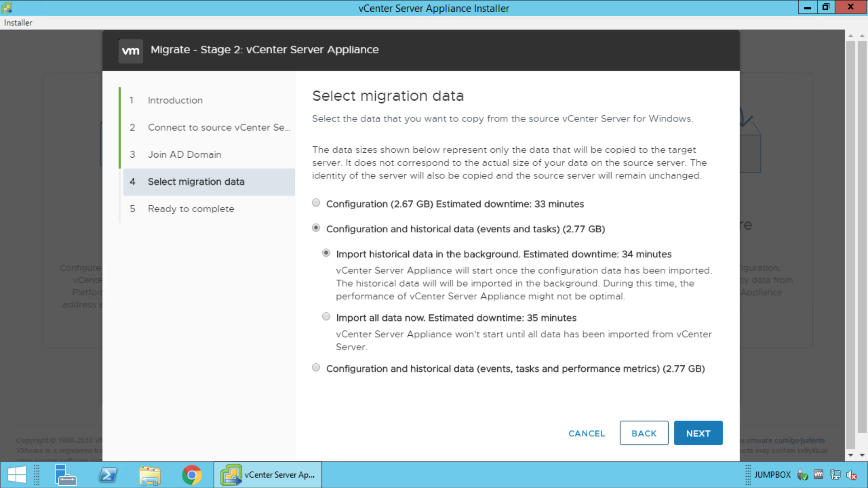Click the BACK button

[643, 433]
